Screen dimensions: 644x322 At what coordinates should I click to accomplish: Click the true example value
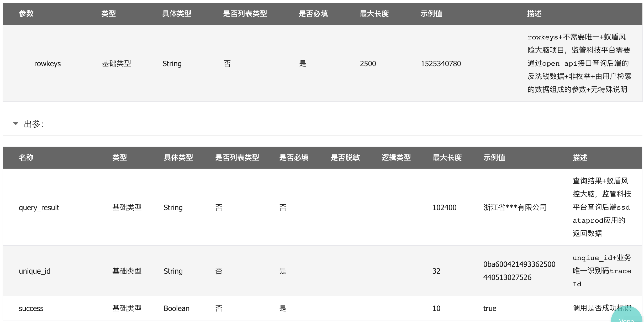[x=490, y=308]
